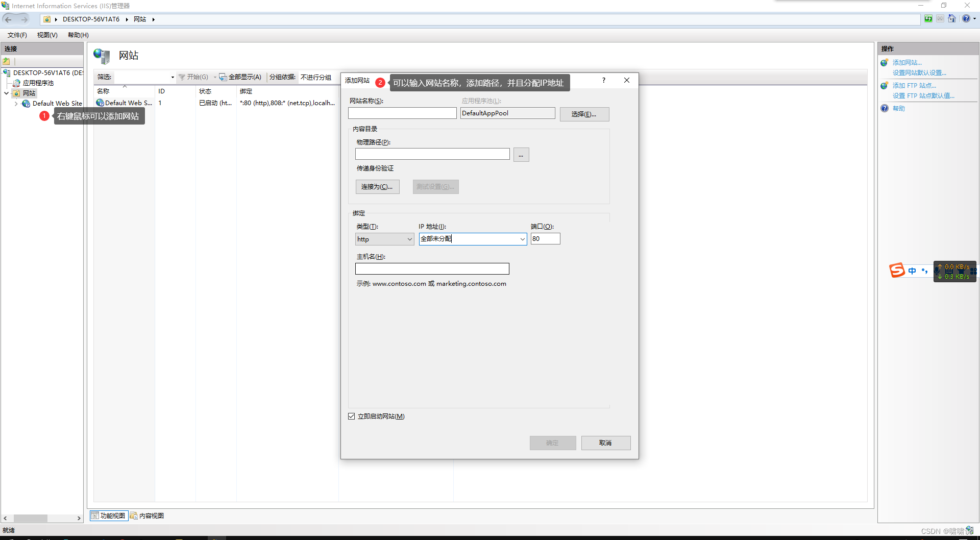Select the Default Web Site tree node
This screenshot has height=540, width=980.
tap(57, 104)
